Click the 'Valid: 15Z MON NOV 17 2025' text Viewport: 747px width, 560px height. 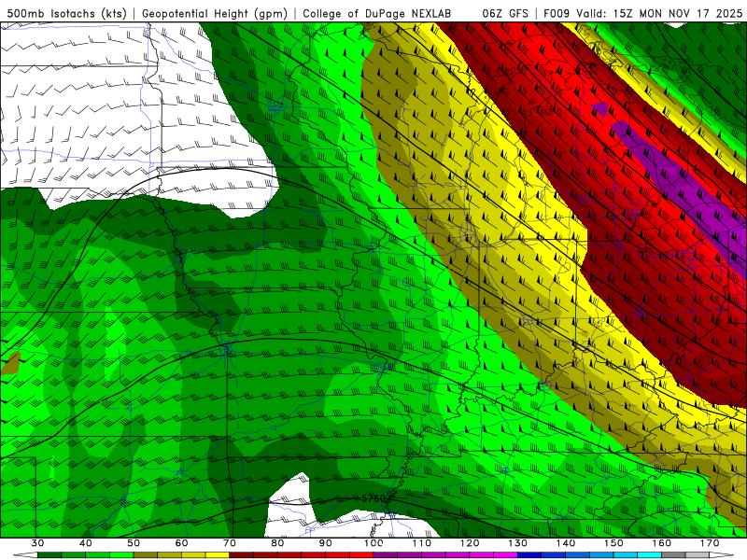point(659,13)
